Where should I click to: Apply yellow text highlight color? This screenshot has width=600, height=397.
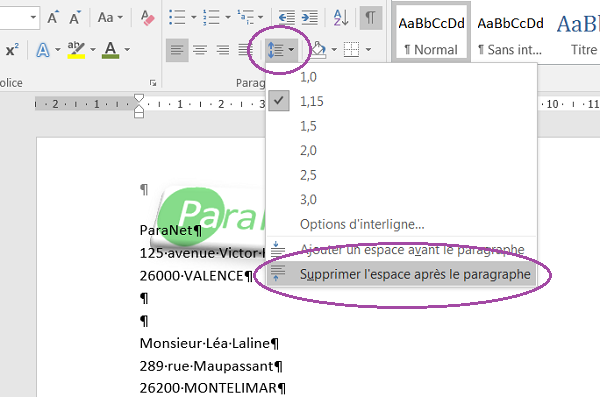click(x=76, y=50)
